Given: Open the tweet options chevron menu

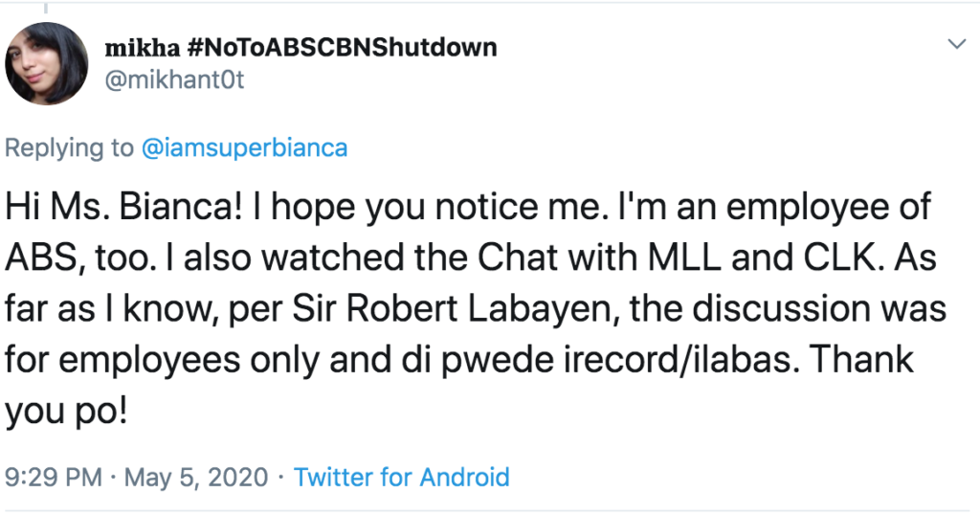Looking at the screenshot, I should (x=955, y=45).
